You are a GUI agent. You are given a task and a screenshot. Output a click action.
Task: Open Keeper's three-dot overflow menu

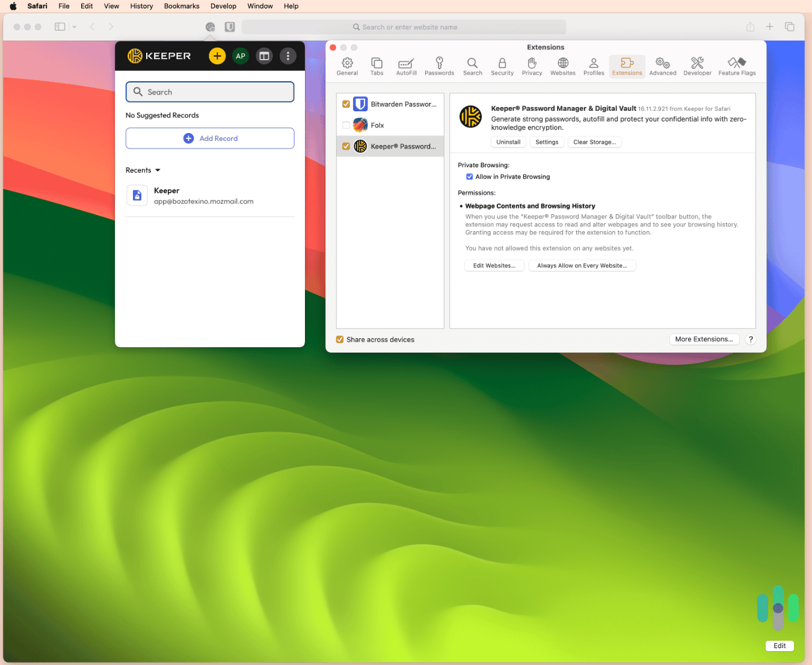(288, 55)
